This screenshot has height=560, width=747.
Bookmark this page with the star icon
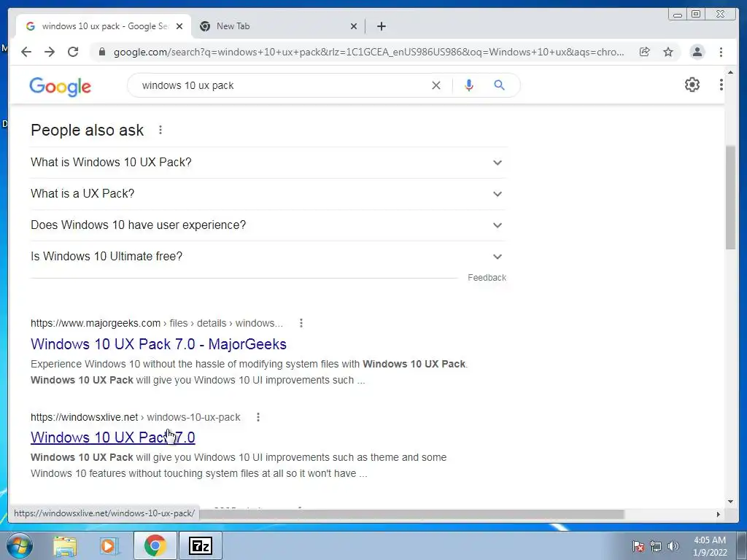click(668, 52)
